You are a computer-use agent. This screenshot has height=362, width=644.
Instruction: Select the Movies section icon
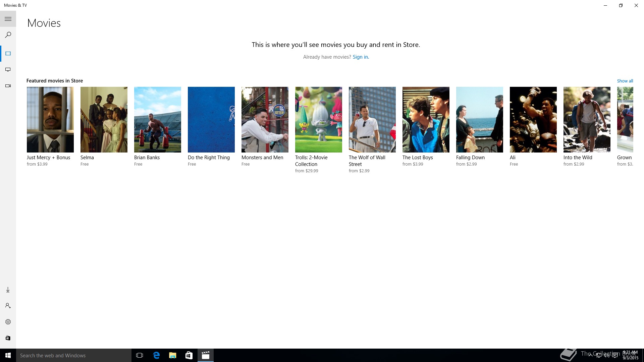coord(8,54)
